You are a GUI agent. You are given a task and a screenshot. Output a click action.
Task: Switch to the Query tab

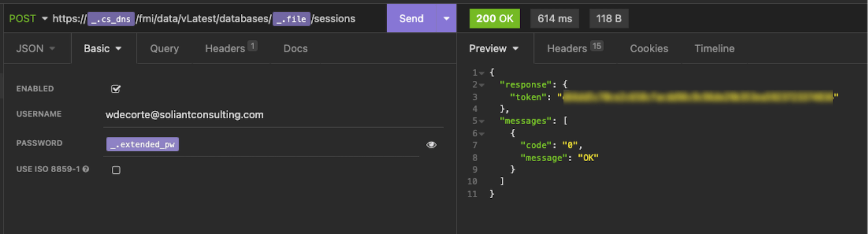click(x=164, y=49)
